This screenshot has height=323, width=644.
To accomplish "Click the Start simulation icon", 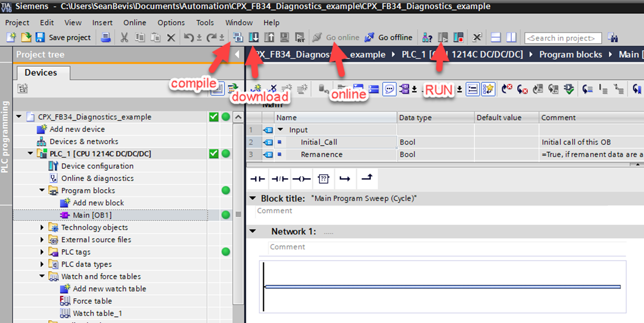I will 285,37.
